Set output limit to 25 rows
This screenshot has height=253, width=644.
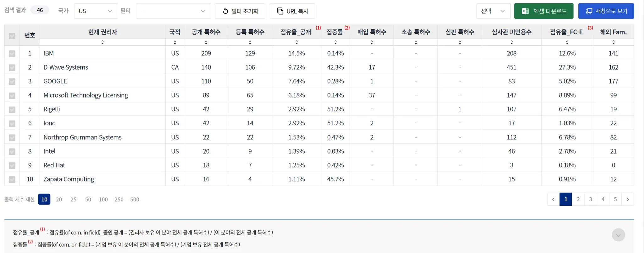[74, 200]
